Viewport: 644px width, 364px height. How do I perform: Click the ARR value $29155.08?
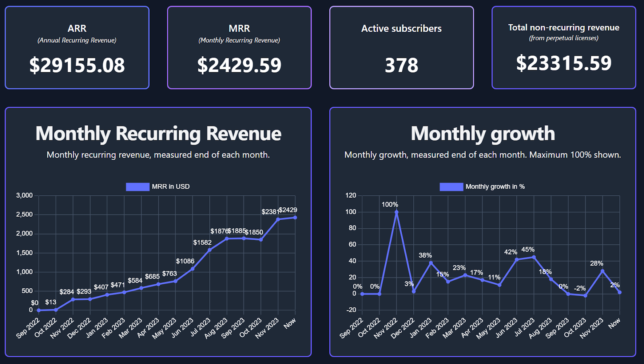coord(77,65)
